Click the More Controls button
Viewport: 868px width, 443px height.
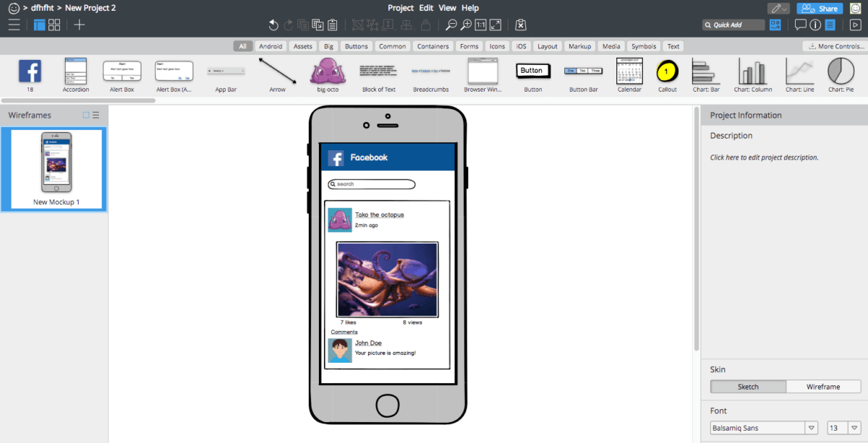(835, 46)
